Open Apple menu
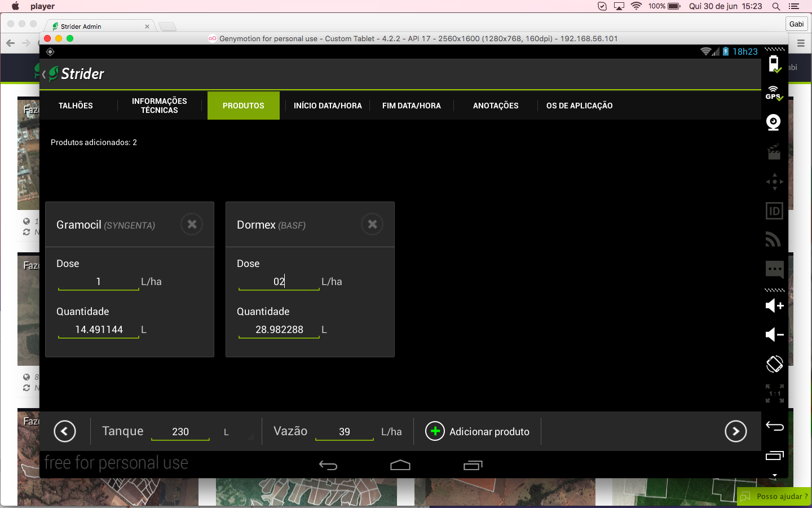Viewport: 812px width, 508px height. click(15, 6)
